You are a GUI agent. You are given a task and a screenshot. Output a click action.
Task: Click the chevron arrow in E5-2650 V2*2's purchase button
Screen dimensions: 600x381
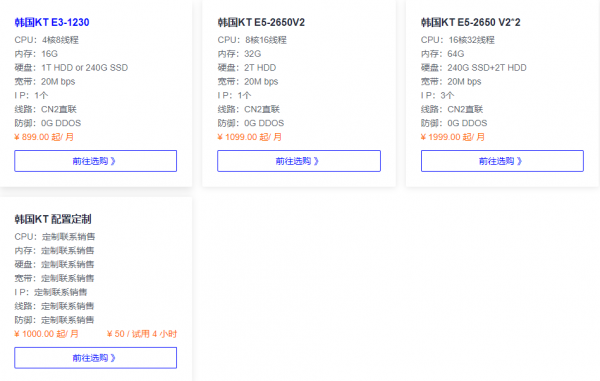(x=519, y=161)
